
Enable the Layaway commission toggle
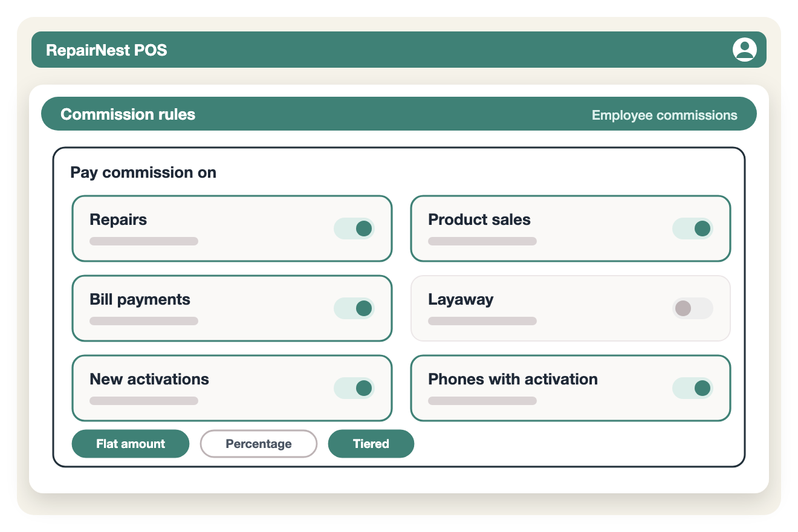click(693, 308)
